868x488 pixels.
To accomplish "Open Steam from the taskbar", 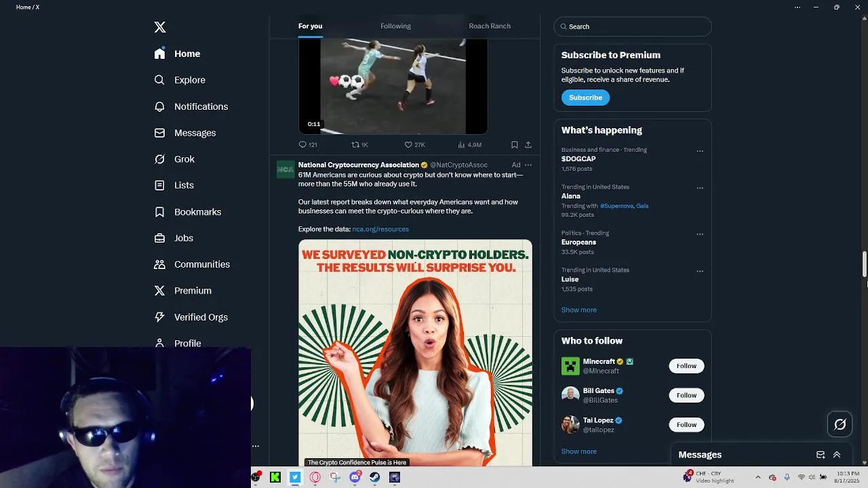I will 374,477.
